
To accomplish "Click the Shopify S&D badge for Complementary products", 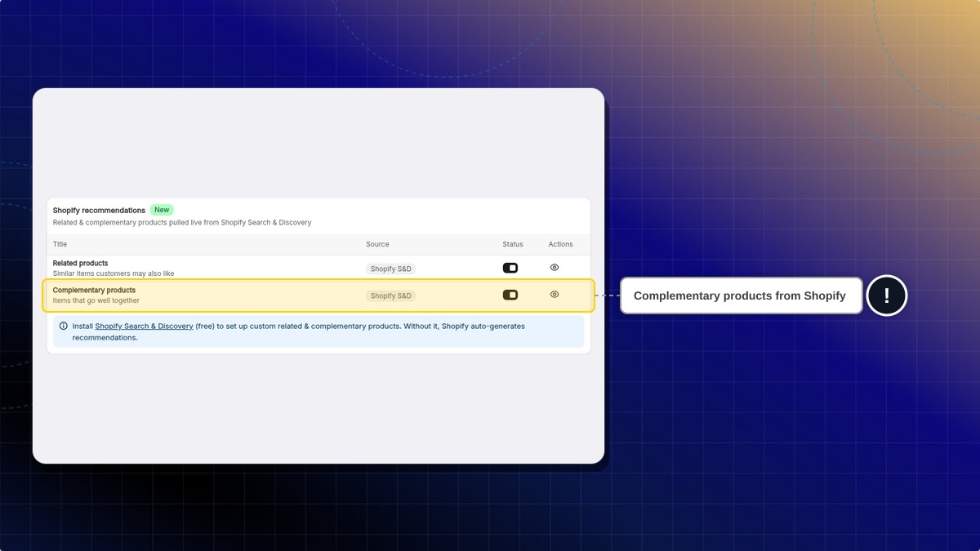I will click(x=390, y=295).
